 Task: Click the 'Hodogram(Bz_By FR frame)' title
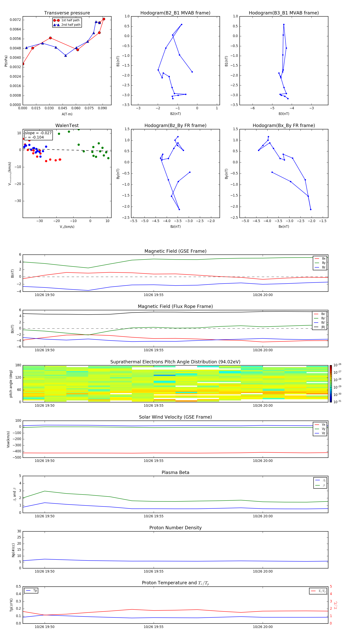pos(175,125)
